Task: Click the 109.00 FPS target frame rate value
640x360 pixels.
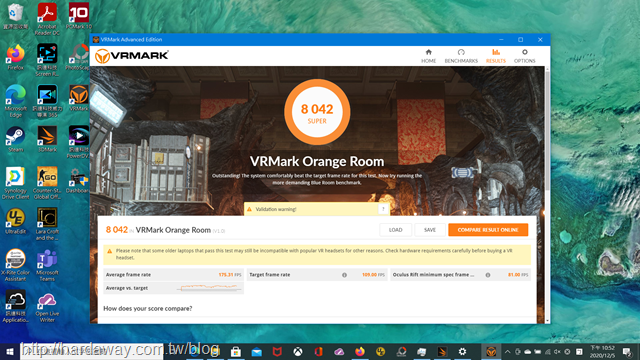Action: click(x=373, y=275)
